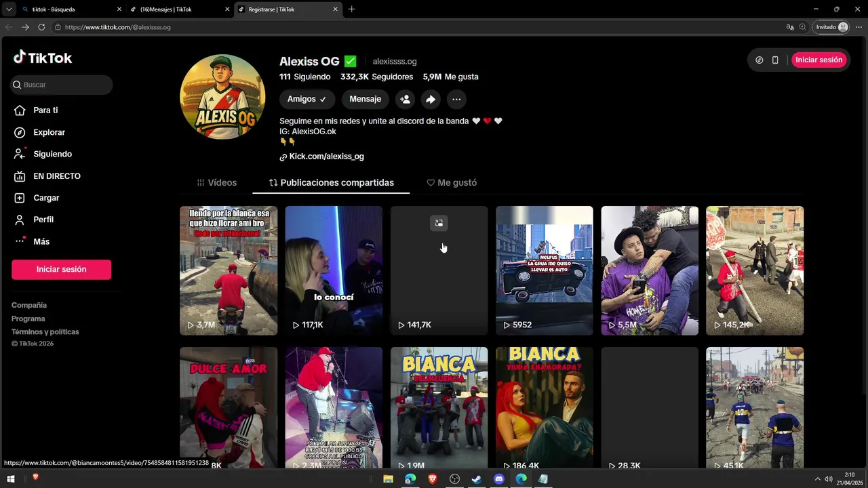Open the EN DIRECTO live section
The image size is (868, 488).
tap(47, 176)
